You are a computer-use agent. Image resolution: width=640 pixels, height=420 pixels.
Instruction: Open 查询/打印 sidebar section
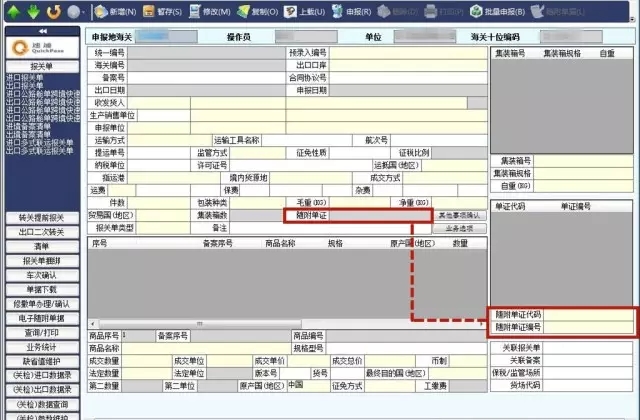click(42, 333)
